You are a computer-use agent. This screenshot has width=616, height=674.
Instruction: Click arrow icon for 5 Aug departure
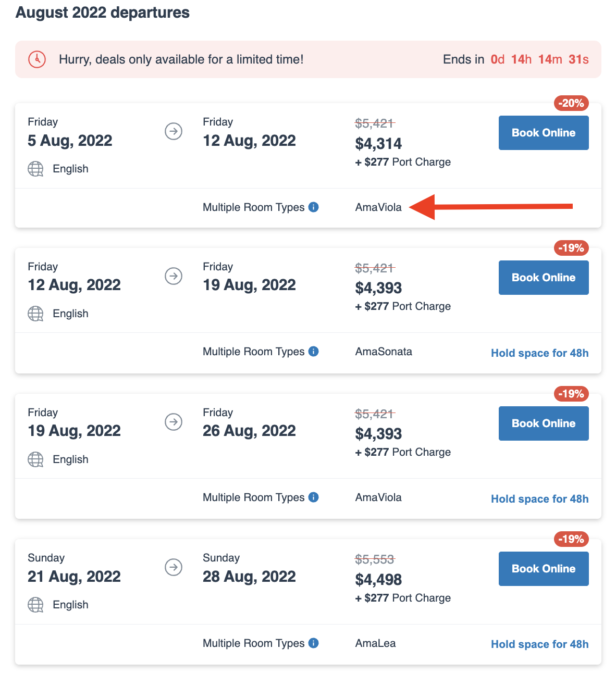(174, 131)
